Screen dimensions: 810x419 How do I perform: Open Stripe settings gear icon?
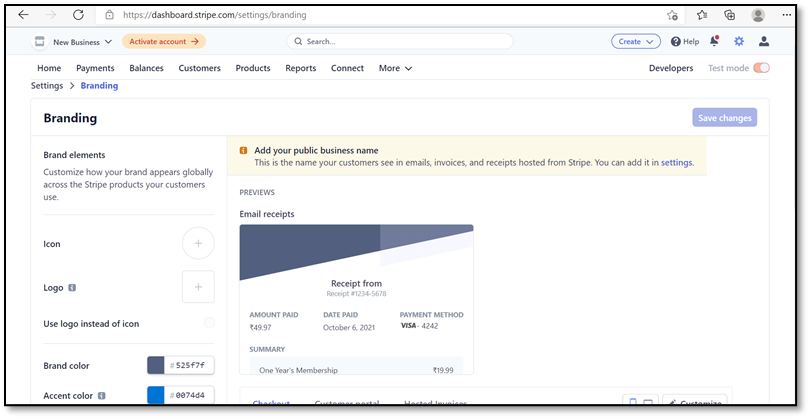[x=739, y=41]
